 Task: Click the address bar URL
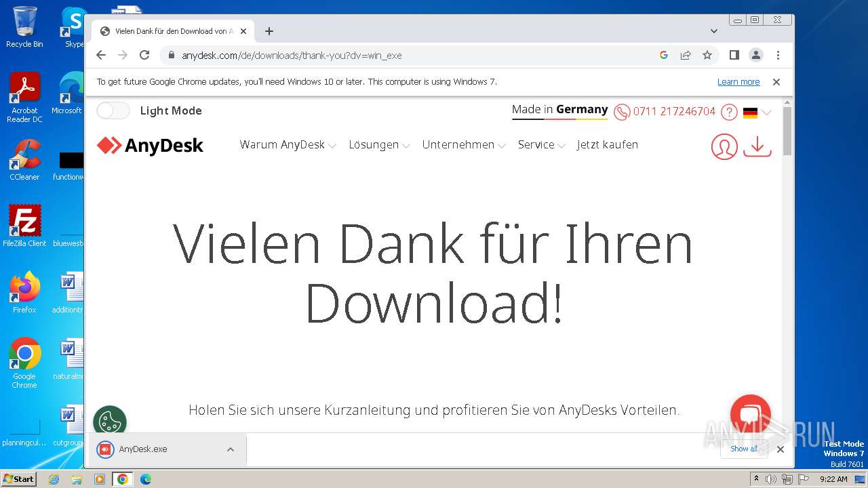coord(292,56)
